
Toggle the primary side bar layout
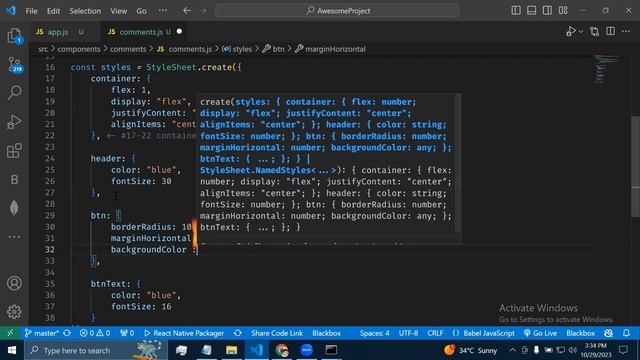click(x=516, y=11)
